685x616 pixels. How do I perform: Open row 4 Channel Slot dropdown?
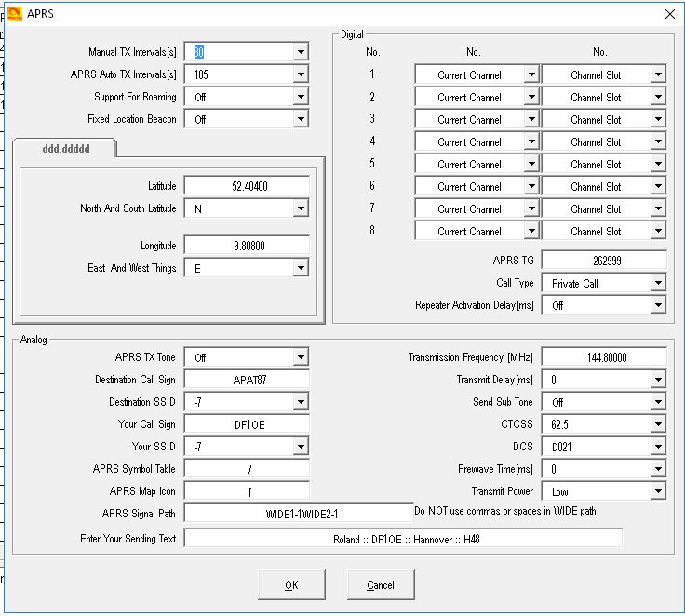pos(658,141)
